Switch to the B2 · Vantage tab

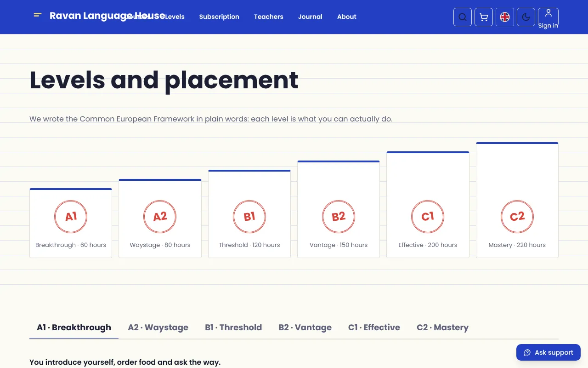pyautogui.click(x=305, y=328)
